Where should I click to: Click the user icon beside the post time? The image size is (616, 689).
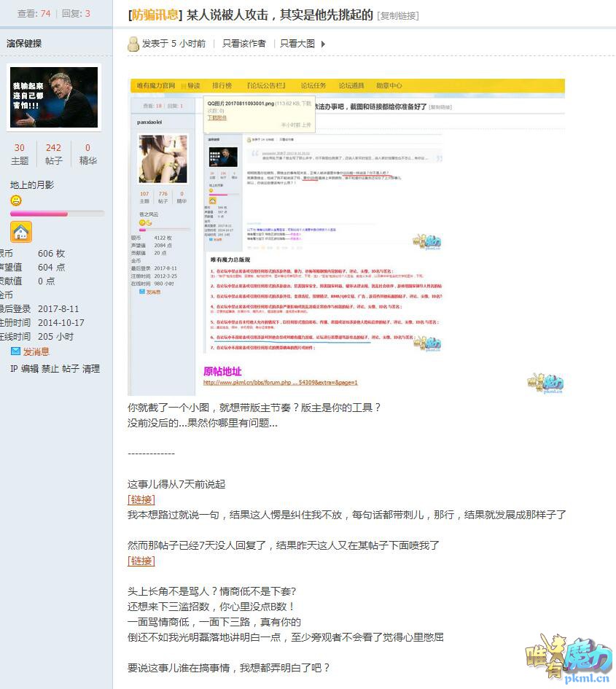click(x=133, y=44)
